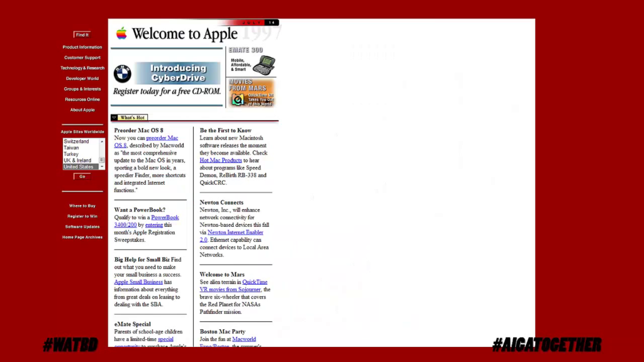644x362 pixels.
Task: Open Home Page Archives
Action: tap(82, 237)
